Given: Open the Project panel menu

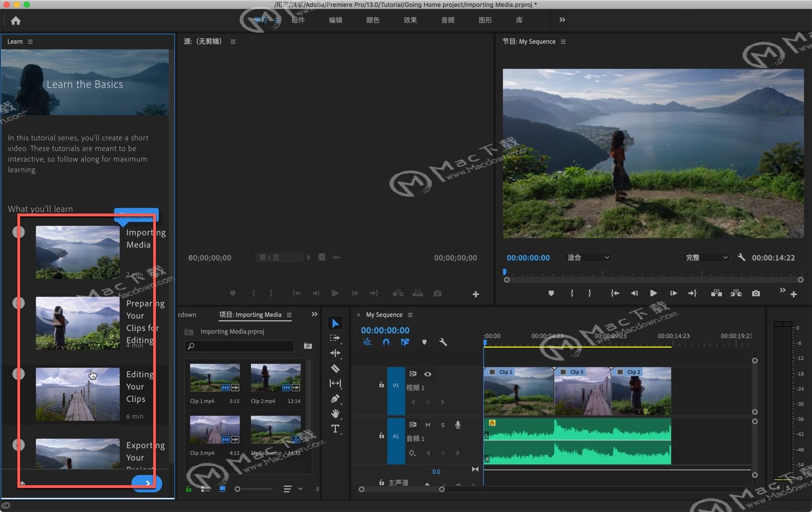Looking at the screenshot, I should click(289, 315).
